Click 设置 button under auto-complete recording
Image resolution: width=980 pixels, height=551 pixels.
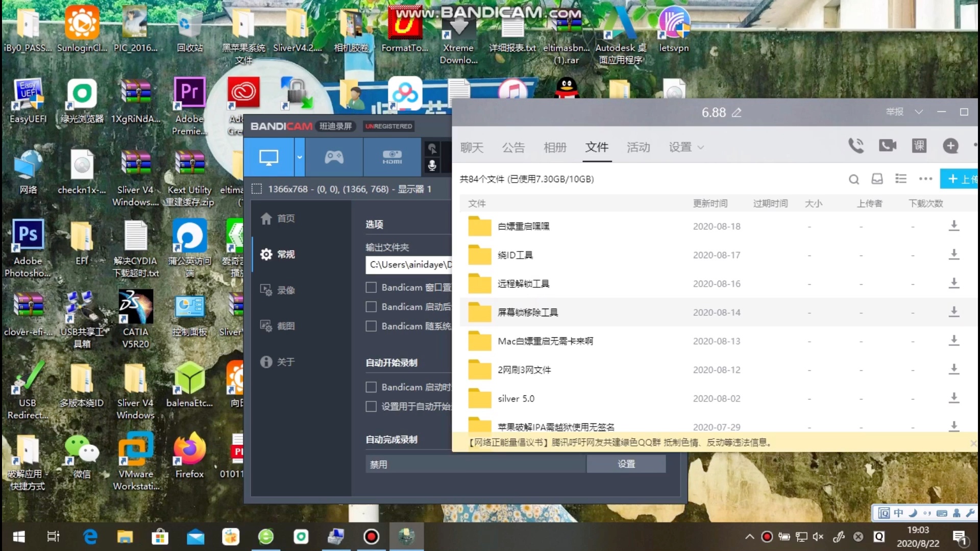click(x=626, y=464)
